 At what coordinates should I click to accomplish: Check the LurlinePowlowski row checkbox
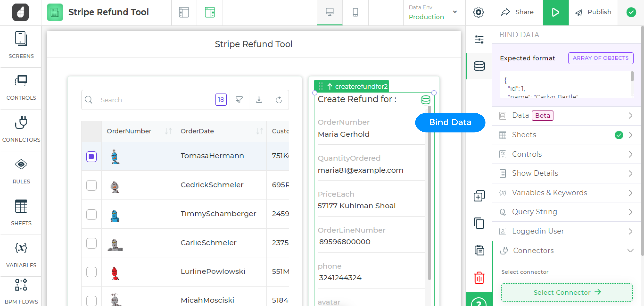(91, 272)
